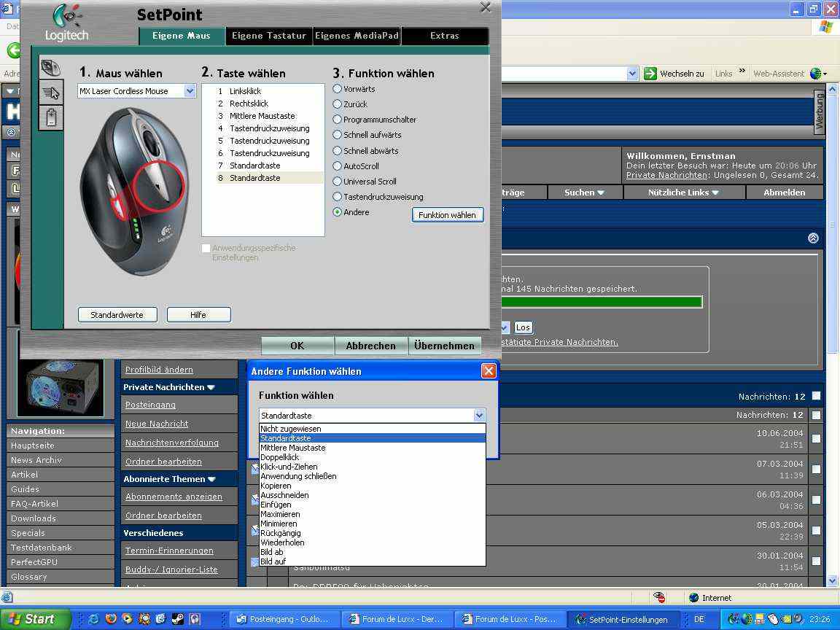Click the Web-Assistent globe icon
This screenshot has width=840, height=630.
coord(816,74)
